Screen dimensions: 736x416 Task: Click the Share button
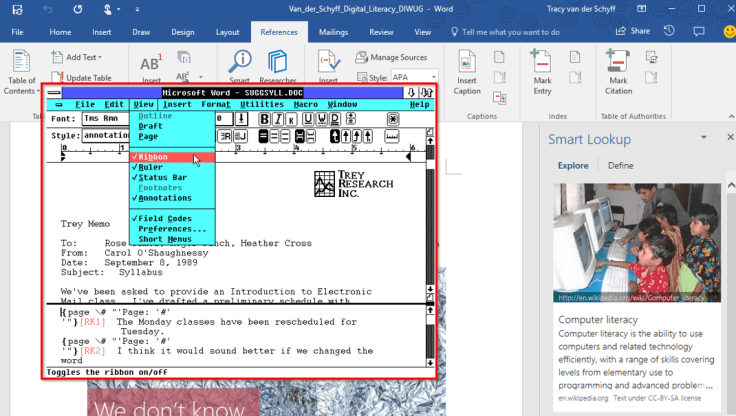pyautogui.click(x=633, y=32)
